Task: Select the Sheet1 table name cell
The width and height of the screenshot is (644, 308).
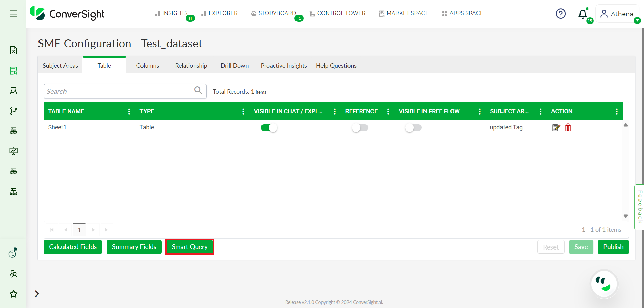Action: pos(57,127)
